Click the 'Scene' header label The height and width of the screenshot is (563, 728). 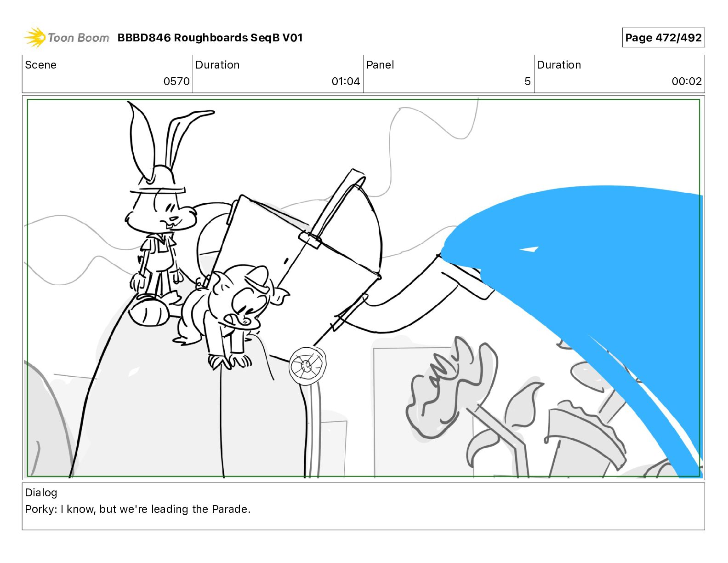41,65
